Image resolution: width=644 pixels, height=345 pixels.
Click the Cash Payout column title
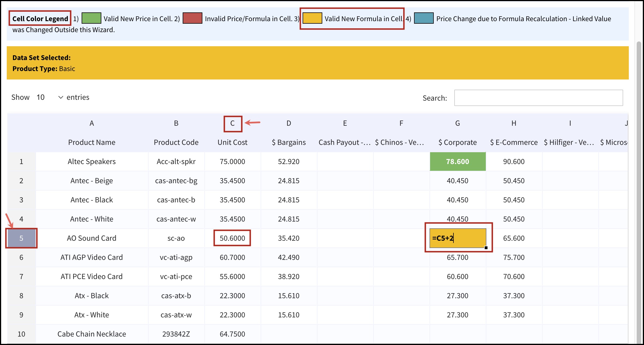pyautogui.click(x=345, y=142)
